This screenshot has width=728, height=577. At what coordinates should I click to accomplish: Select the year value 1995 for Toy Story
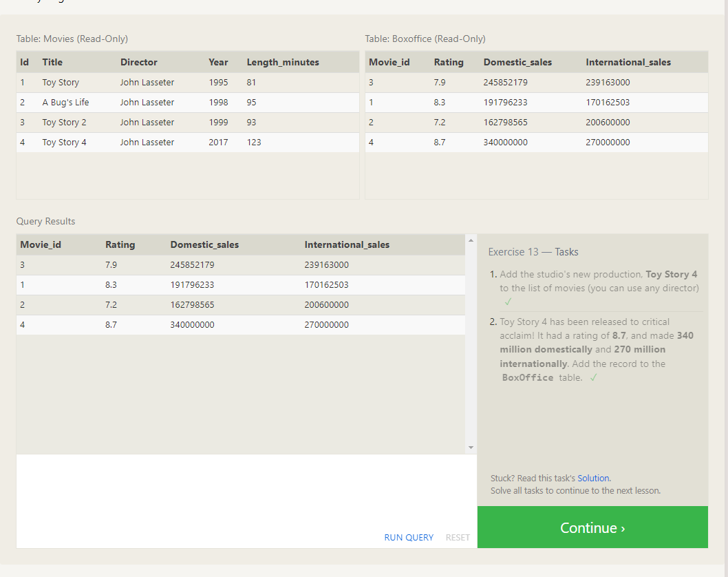[218, 82]
